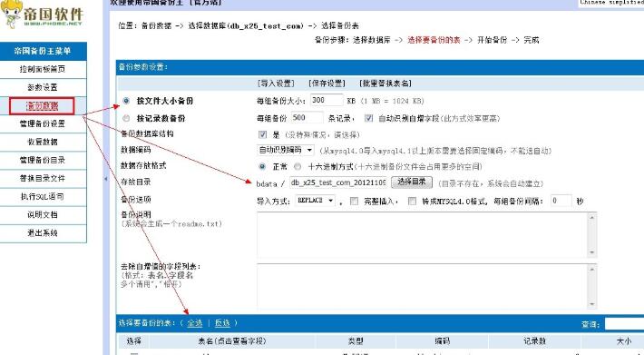Click 每组备份间隔 seconds field

[x=561, y=201]
